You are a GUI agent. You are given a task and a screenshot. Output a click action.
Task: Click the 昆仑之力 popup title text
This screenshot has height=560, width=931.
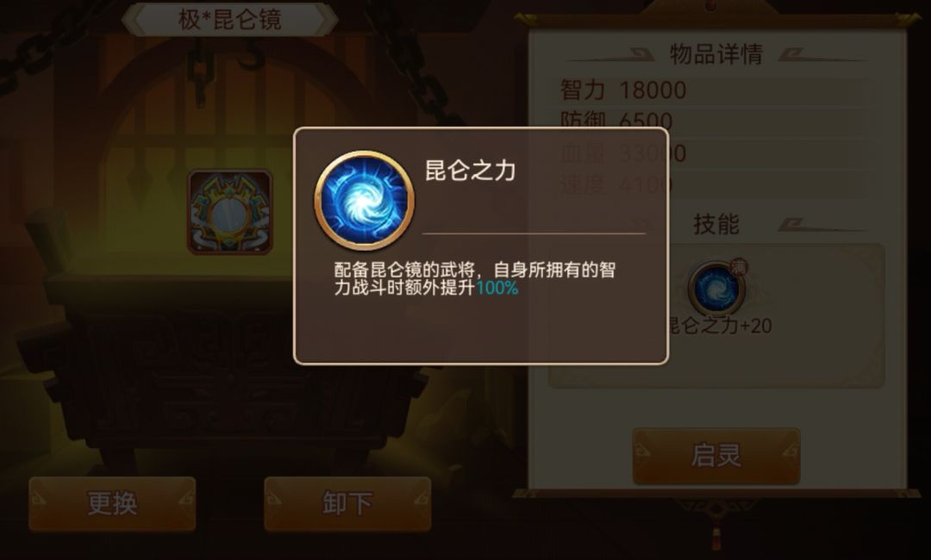point(471,171)
